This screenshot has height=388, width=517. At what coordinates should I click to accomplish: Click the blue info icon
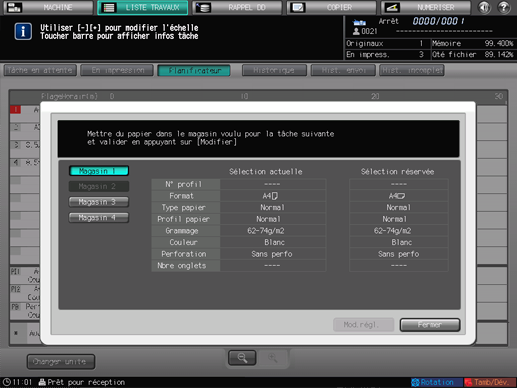coord(23,32)
